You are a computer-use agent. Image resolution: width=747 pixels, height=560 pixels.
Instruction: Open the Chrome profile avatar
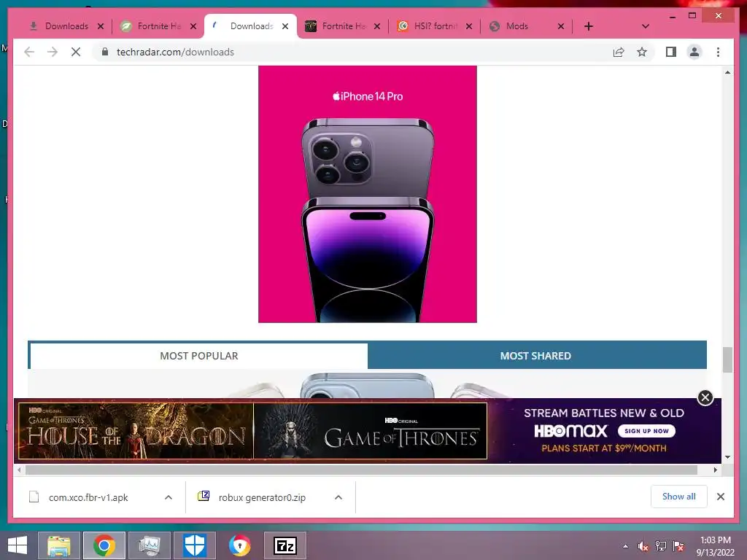pos(694,52)
